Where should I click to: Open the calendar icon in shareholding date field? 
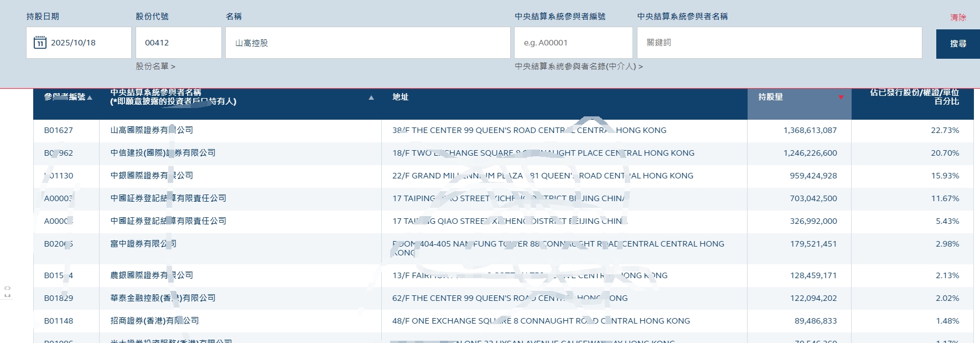tap(40, 43)
